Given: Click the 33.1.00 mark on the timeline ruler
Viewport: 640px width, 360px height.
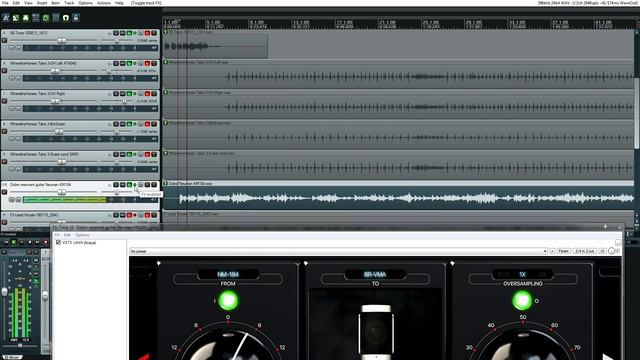Looking at the screenshot, I should [x=517, y=22].
